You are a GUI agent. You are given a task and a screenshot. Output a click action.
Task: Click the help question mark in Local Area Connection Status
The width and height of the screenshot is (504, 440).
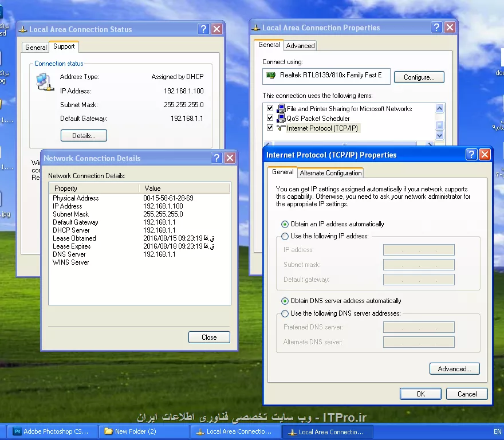(x=203, y=29)
